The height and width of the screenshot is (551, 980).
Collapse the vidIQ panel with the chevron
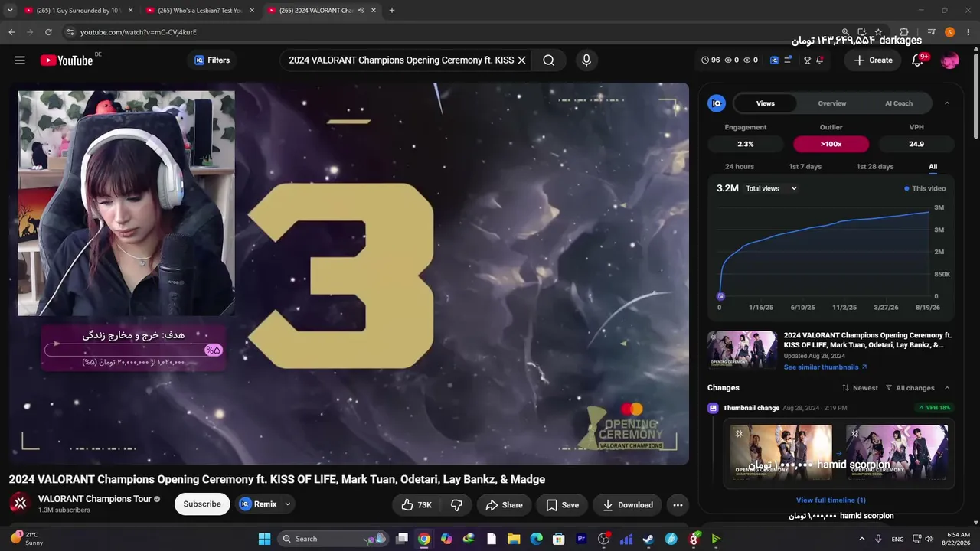[947, 103]
